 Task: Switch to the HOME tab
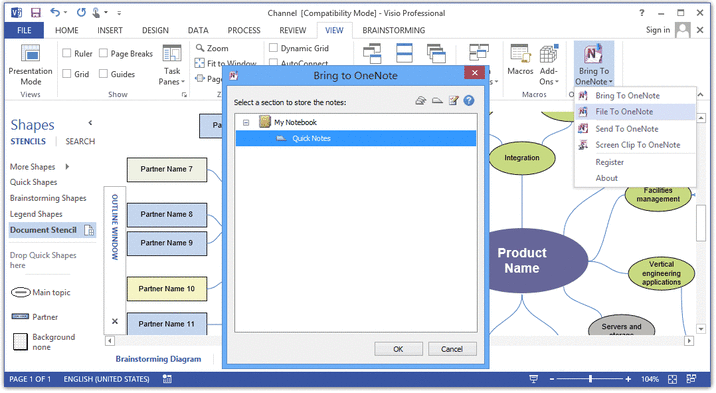(x=67, y=30)
